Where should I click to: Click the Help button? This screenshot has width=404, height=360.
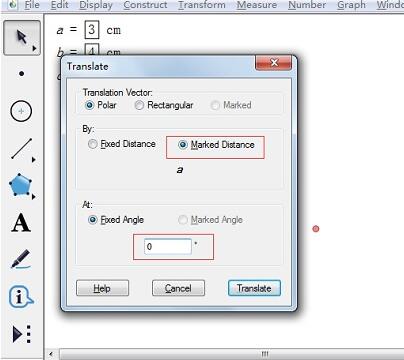coord(102,288)
